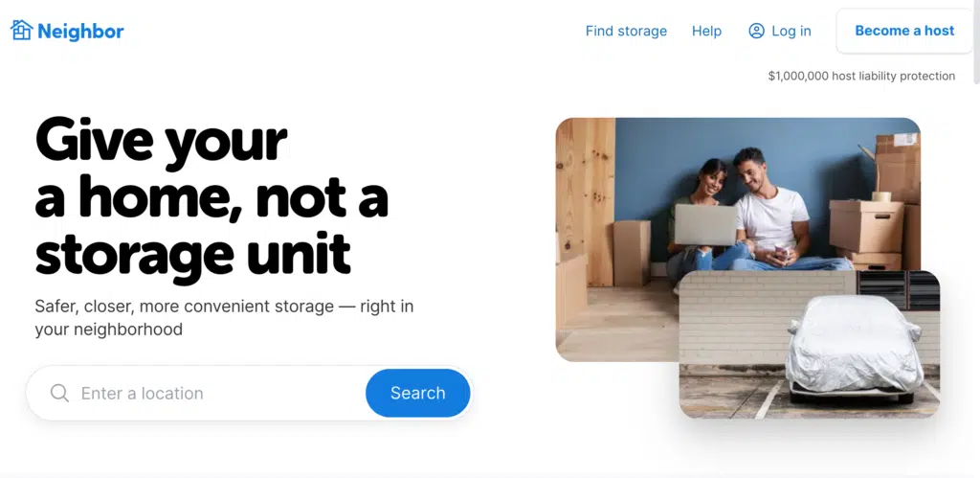Click the Neighbor brand name text

(80, 32)
